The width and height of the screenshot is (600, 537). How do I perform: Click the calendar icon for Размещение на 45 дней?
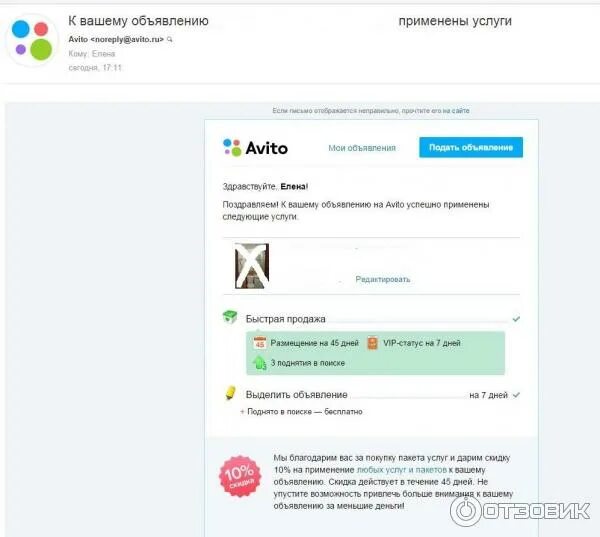click(x=260, y=343)
